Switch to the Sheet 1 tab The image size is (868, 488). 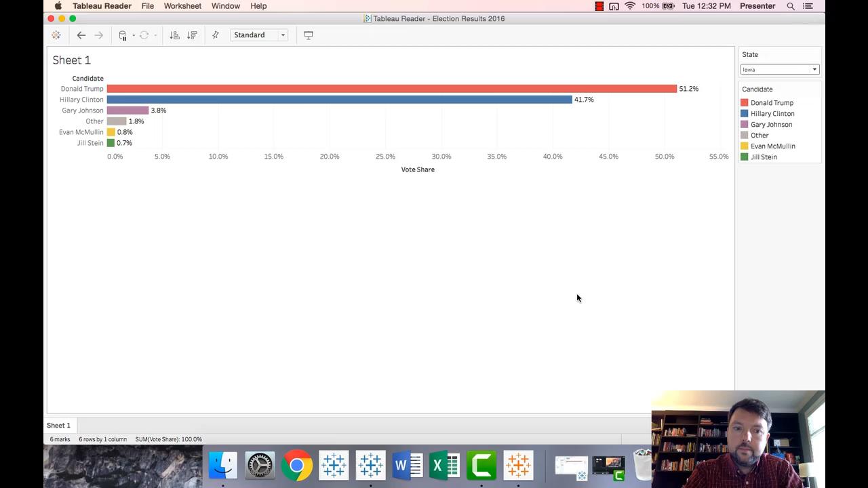coord(58,426)
